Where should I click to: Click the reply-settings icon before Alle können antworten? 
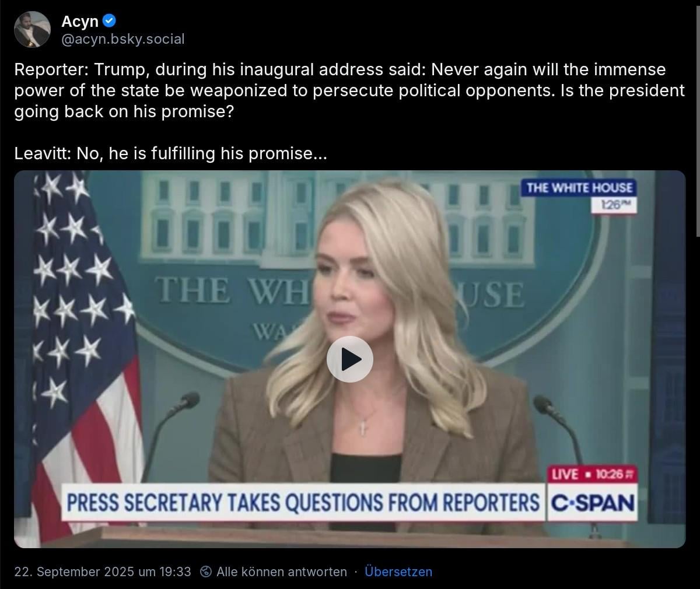tap(206, 572)
